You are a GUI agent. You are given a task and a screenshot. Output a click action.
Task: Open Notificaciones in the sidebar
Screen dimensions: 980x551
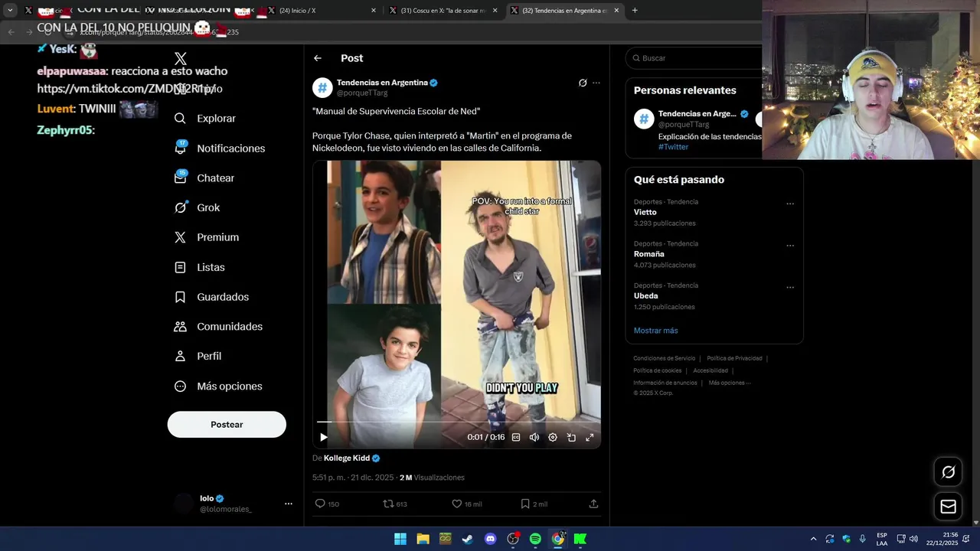(x=220, y=148)
